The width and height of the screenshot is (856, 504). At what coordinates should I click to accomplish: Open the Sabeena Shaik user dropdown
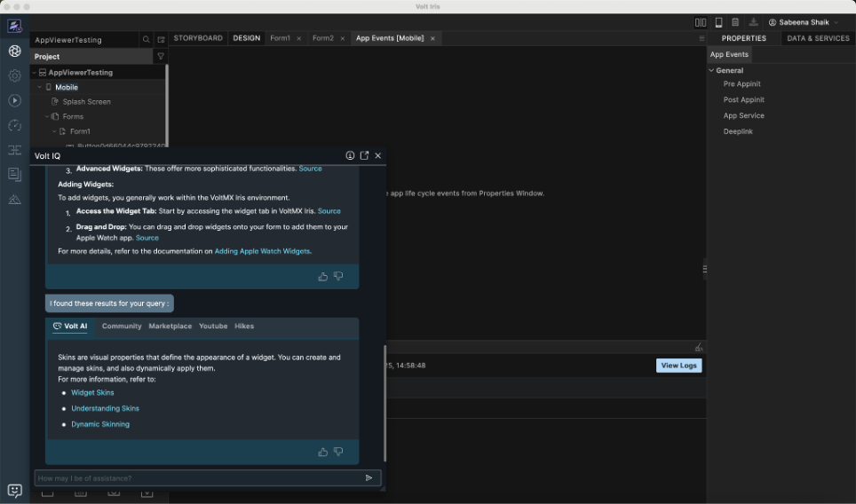point(803,22)
